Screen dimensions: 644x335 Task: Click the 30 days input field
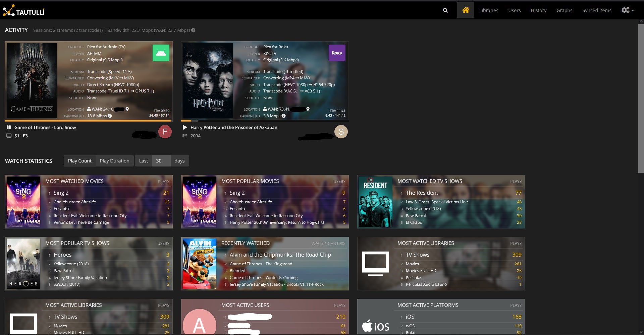point(160,160)
